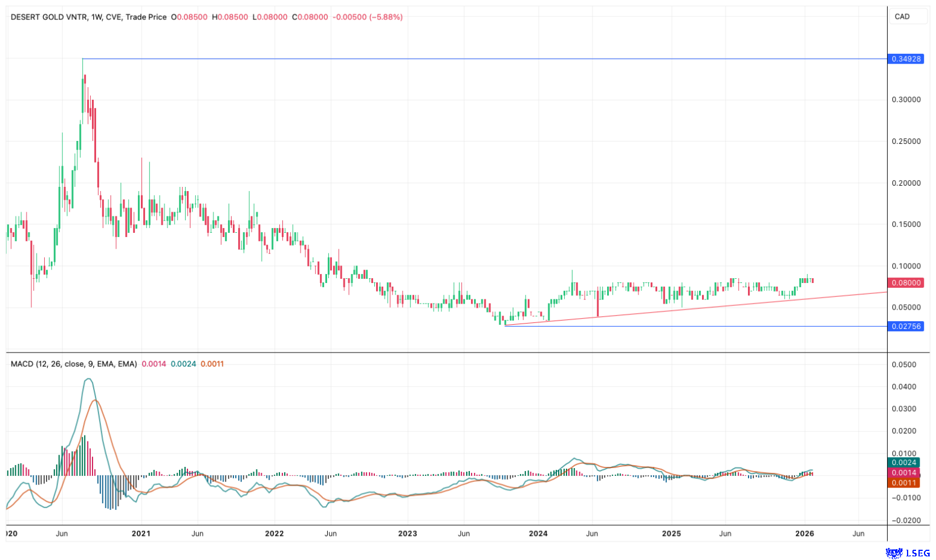This screenshot has height=560, width=936.
Task: Click the 1W interval in chart title
Action: coord(96,17)
